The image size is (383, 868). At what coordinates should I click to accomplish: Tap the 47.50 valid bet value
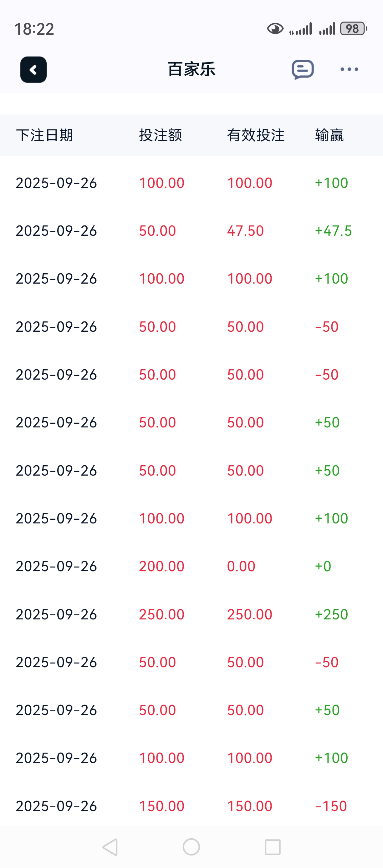click(245, 231)
